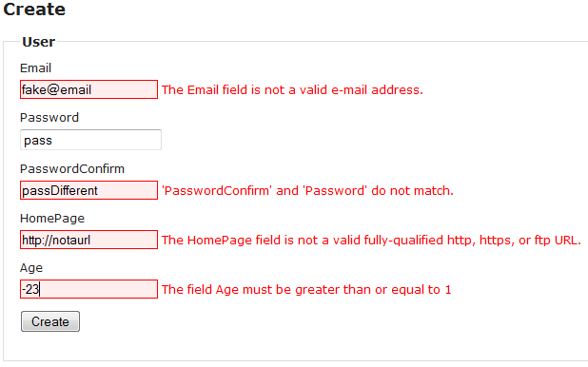Screen dimensions: 588x367
Task: Click the invalid e-mail address error message
Action: [292, 90]
